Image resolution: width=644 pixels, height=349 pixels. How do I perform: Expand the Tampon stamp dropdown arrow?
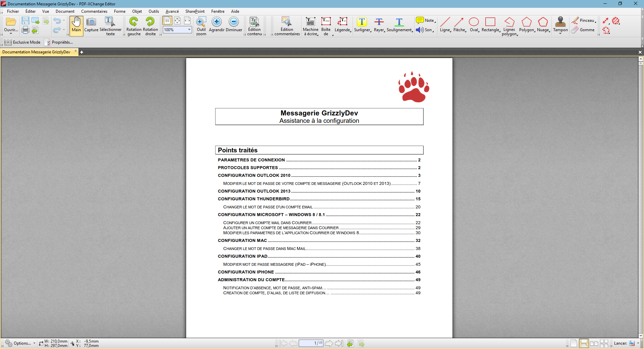pos(560,34)
